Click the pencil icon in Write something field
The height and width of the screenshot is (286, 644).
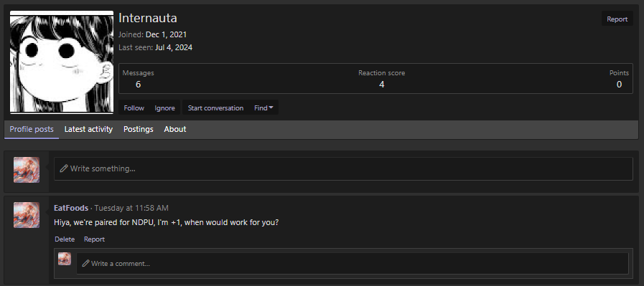coord(64,168)
